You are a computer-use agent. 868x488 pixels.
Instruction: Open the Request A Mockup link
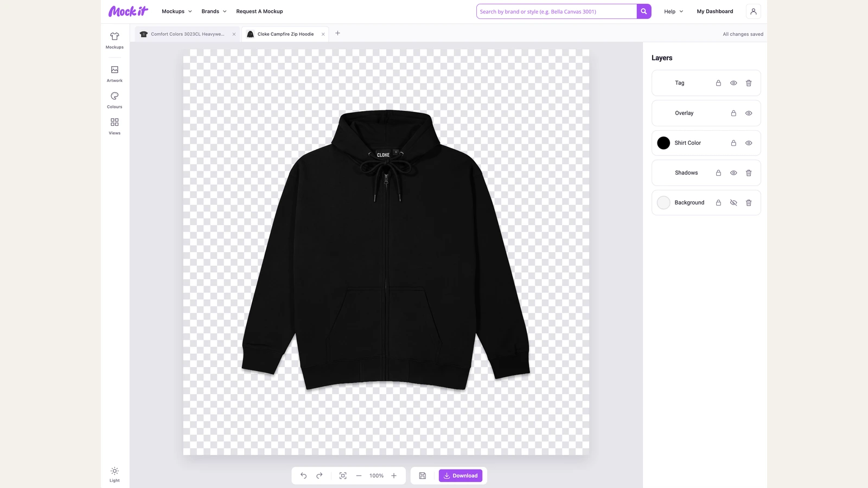tap(259, 11)
